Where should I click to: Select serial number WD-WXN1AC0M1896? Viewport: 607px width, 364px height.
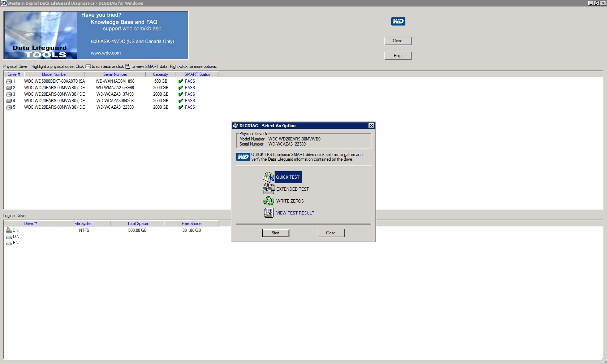pos(115,81)
